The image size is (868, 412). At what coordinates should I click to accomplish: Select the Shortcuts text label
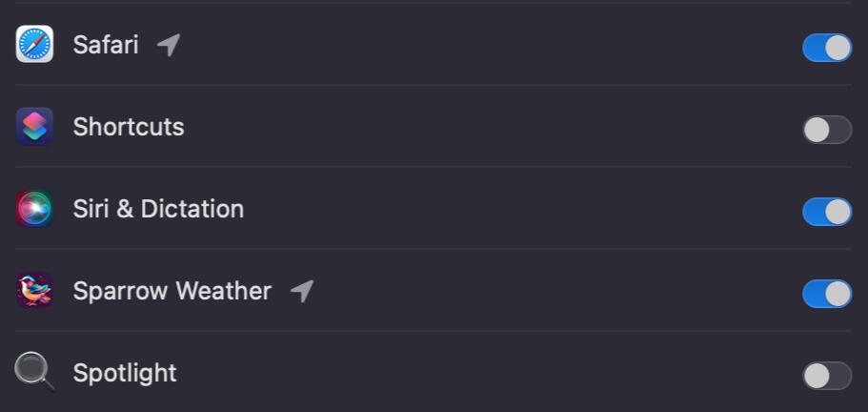(129, 127)
